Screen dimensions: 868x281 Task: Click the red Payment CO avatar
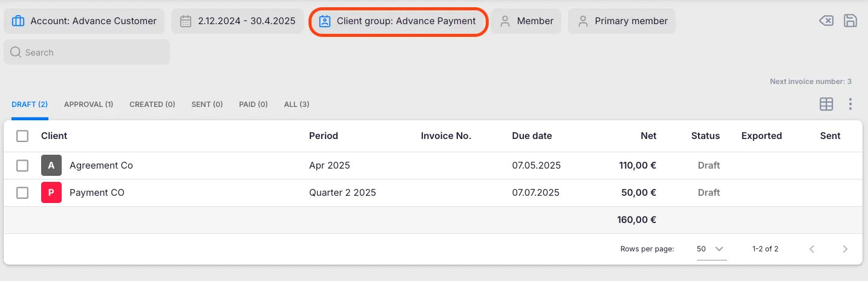[51, 193]
